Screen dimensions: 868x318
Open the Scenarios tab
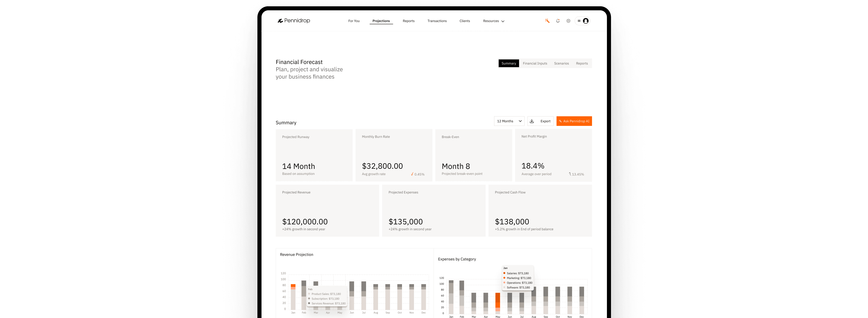tap(561, 63)
